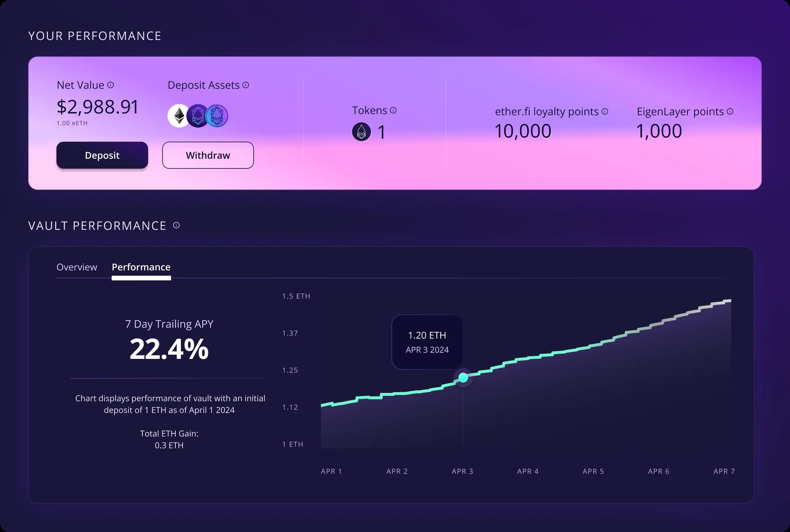This screenshot has width=790, height=532.
Task: Click ether.fi loyalty points info icon
Action: (605, 111)
